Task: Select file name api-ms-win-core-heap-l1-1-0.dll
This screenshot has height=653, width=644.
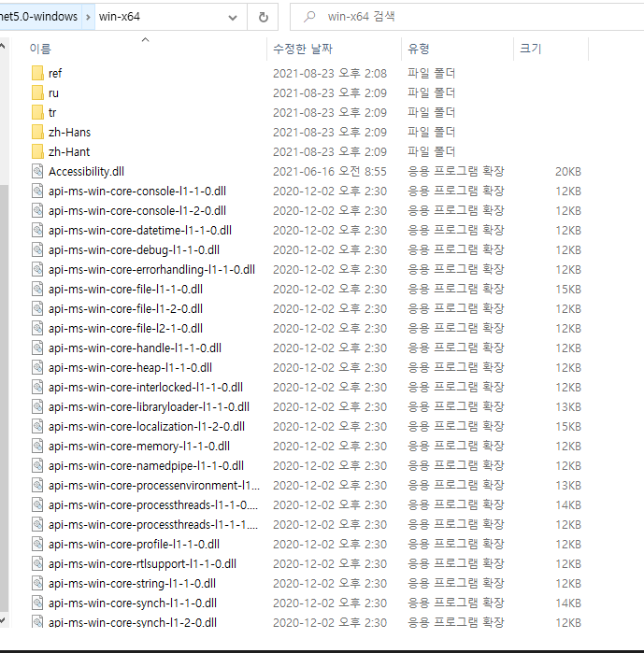Action: (x=130, y=367)
